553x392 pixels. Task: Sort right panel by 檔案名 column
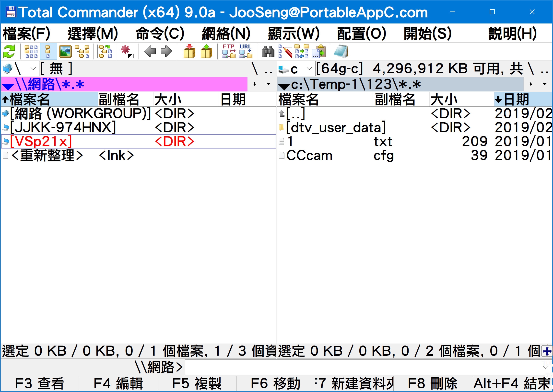[326, 99]
